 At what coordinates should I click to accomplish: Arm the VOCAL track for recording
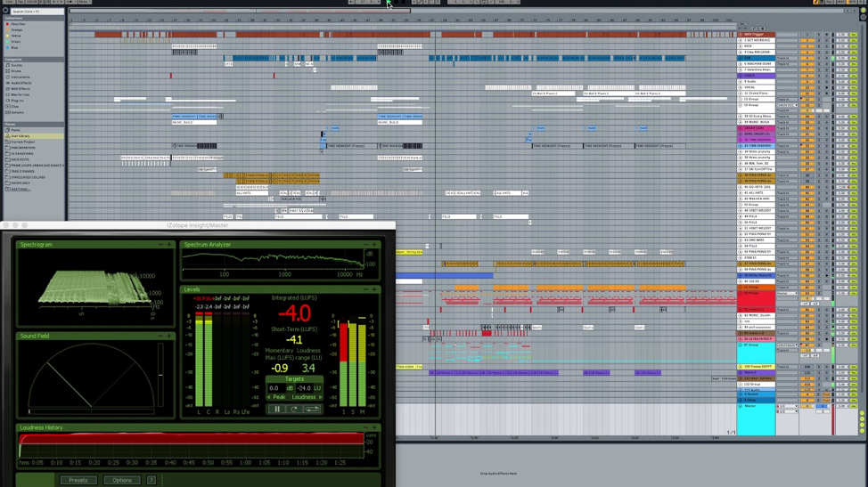click(826, 87)
